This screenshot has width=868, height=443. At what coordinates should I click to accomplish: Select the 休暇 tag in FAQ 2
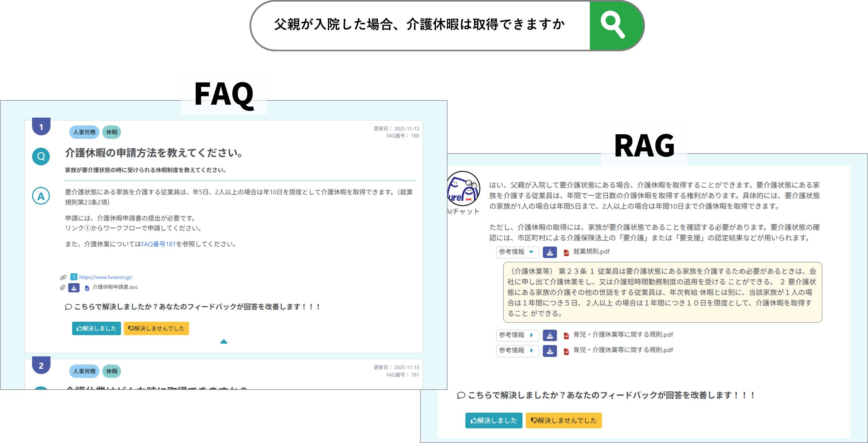click(111, 371)
